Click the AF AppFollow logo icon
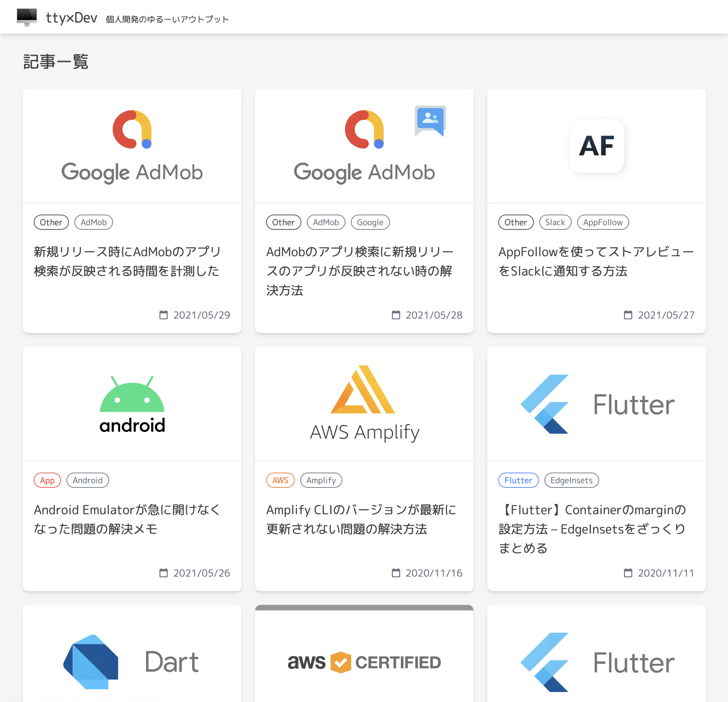The height and width of the screenshot is (702, 728). [x=596, y=146]
